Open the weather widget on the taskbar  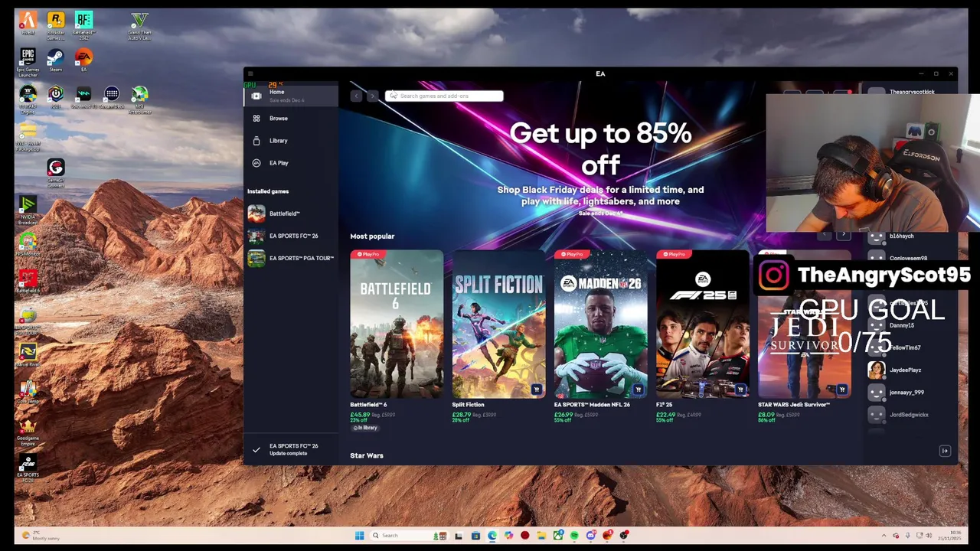[40, 536]
